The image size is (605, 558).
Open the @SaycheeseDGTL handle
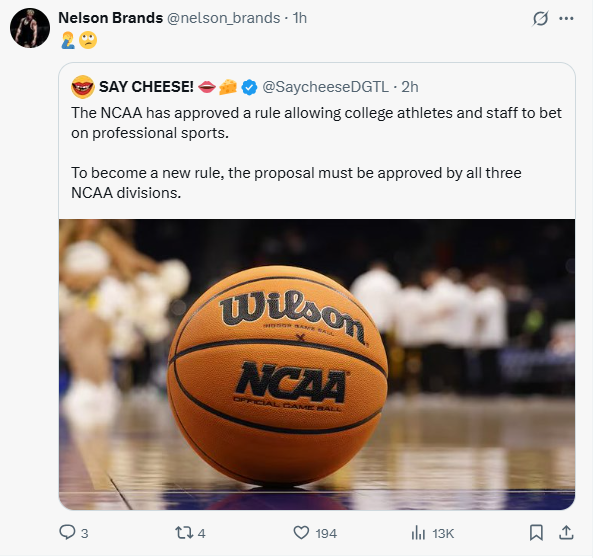coord(326,86)
